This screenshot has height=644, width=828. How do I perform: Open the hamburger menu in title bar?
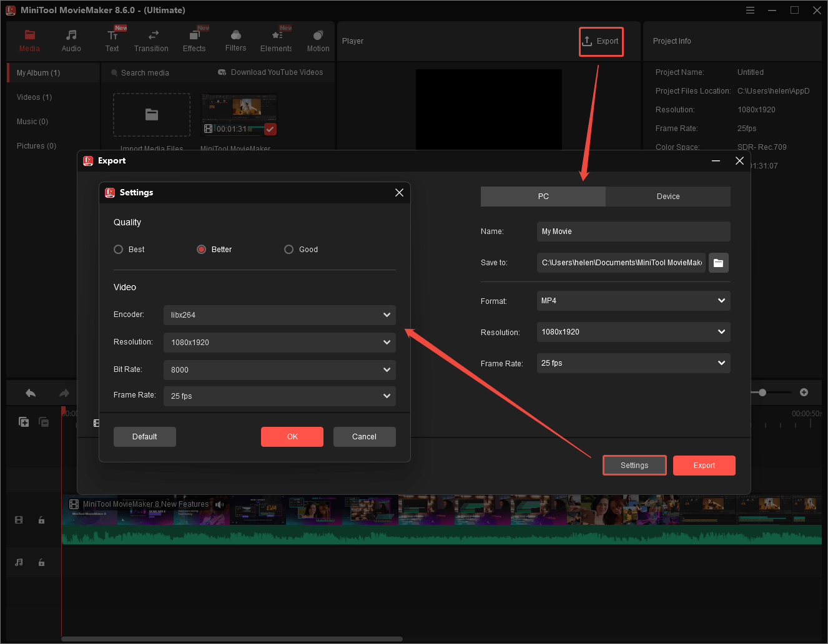click(x=750, y=10)
